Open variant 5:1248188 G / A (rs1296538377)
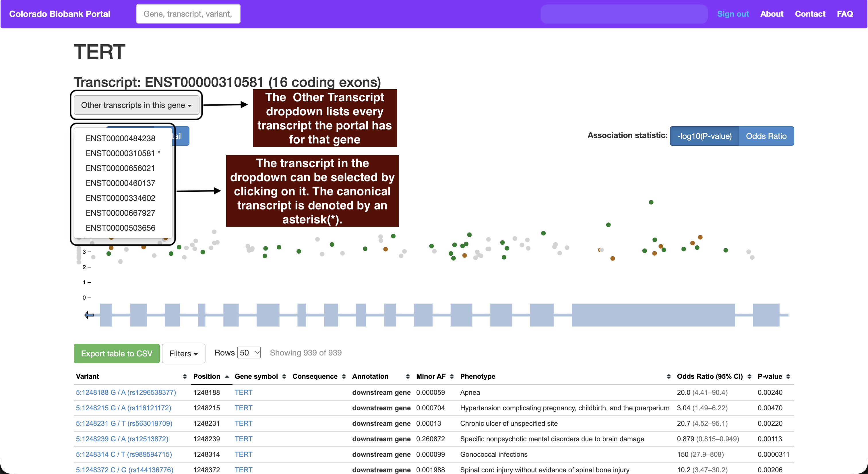This screenshot has width=868, height=474. 126,393
